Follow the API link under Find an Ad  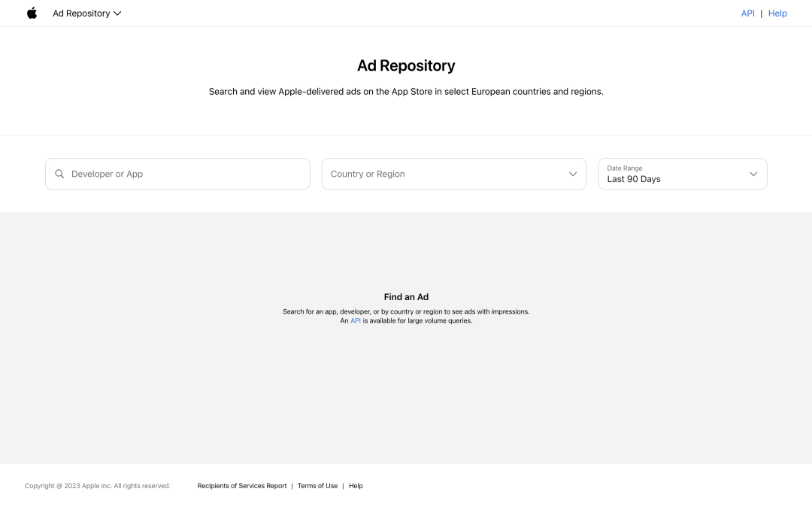click(x=356, y=320)
